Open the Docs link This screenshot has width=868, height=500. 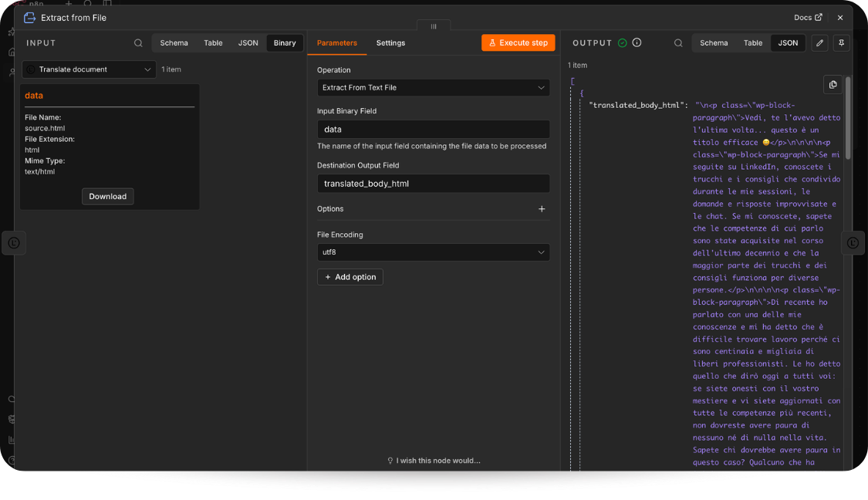[809, 18]
